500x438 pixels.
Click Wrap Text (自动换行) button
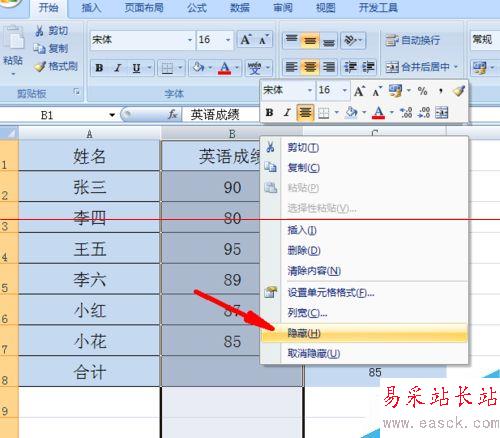pos(412,40)
